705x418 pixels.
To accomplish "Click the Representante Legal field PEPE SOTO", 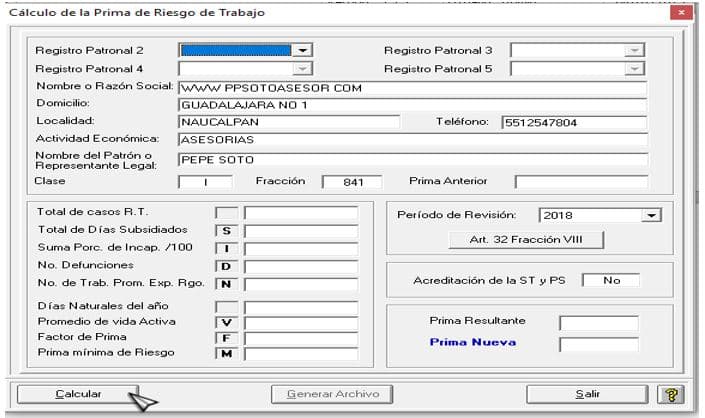I will 413,160.
